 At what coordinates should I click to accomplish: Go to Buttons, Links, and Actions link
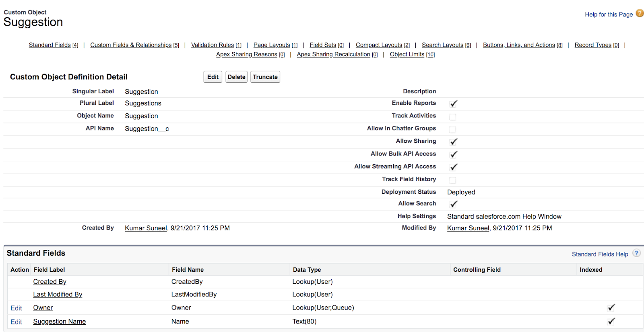coord(523,45)
